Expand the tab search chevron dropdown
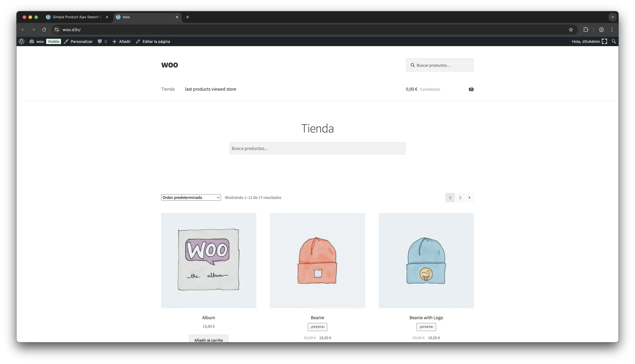The image size is (635, 364). (612, 17)
